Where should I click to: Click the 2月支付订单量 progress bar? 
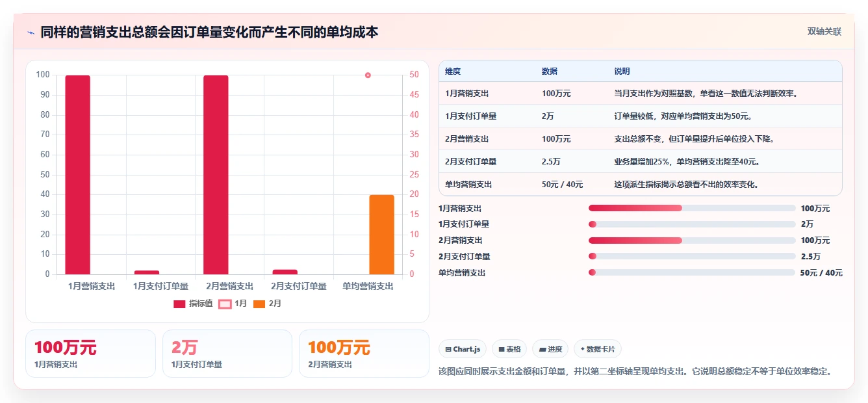tap(692, 256)
